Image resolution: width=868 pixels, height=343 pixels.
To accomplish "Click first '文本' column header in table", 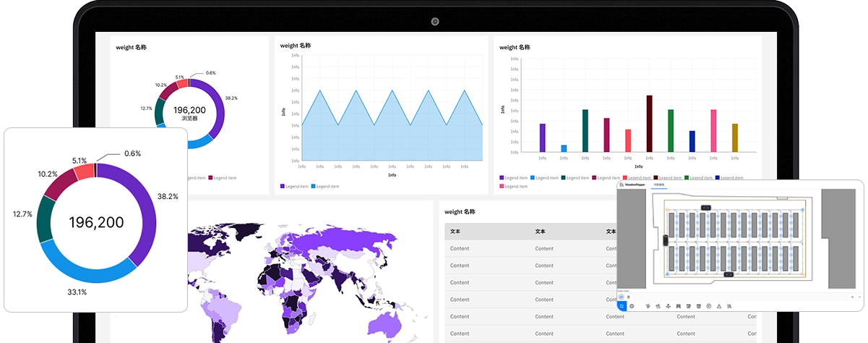I will click(x=455, y=232).
